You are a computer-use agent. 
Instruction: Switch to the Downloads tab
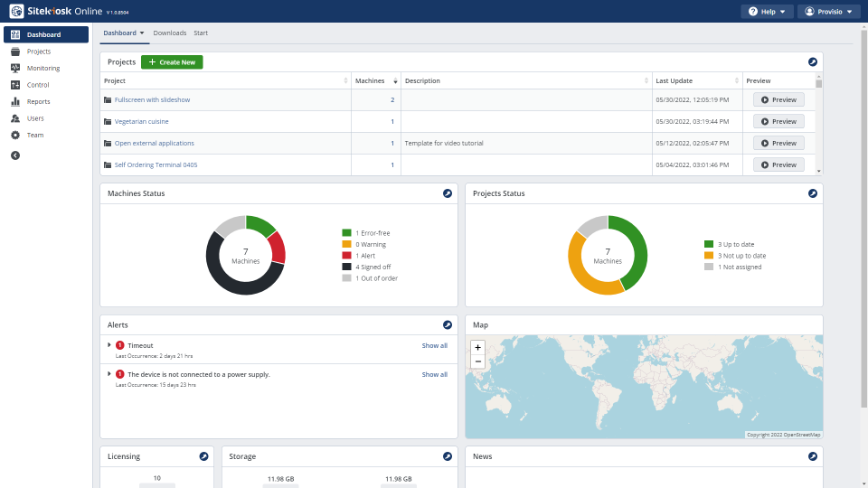(169, 33)
